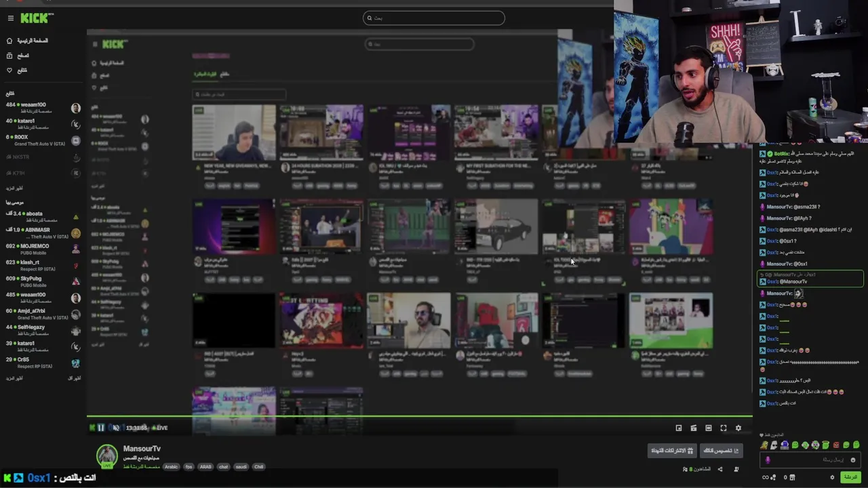Toggle fullscreen on the player
The image size is (868, 488).
pyautogui.click(x=724, y=428)
